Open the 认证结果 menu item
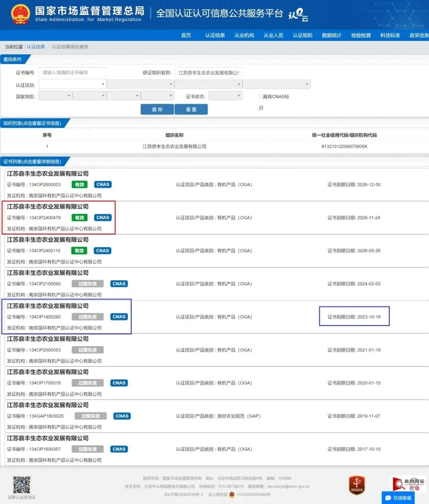This screenshot has height=504, width=429. (x=215, y=35)
